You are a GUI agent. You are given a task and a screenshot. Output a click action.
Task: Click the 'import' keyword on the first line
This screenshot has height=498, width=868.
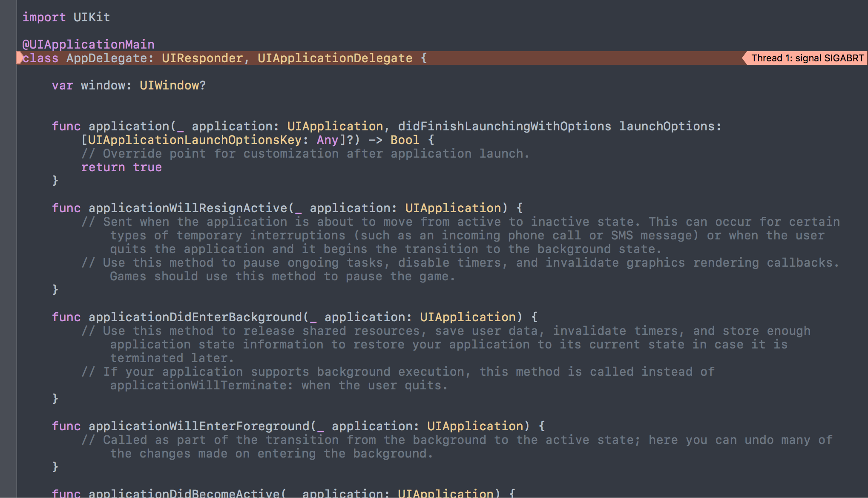[44, 17]
